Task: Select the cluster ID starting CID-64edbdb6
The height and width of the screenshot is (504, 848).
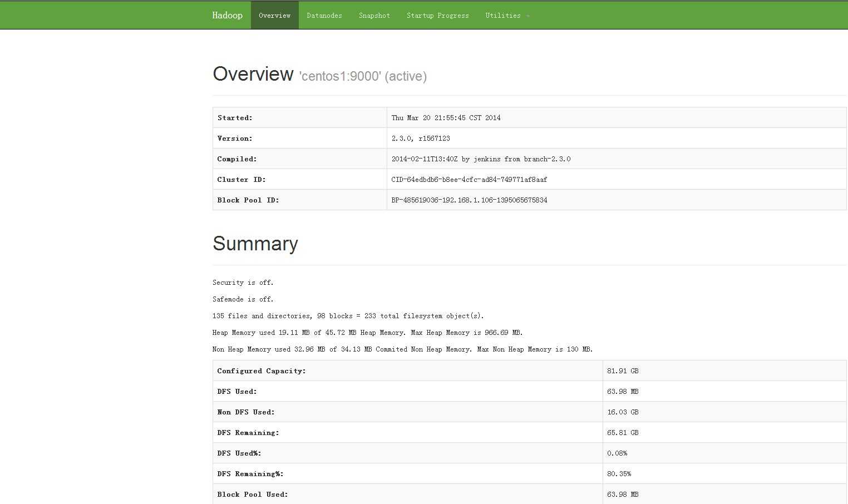Action: [469, 179]
